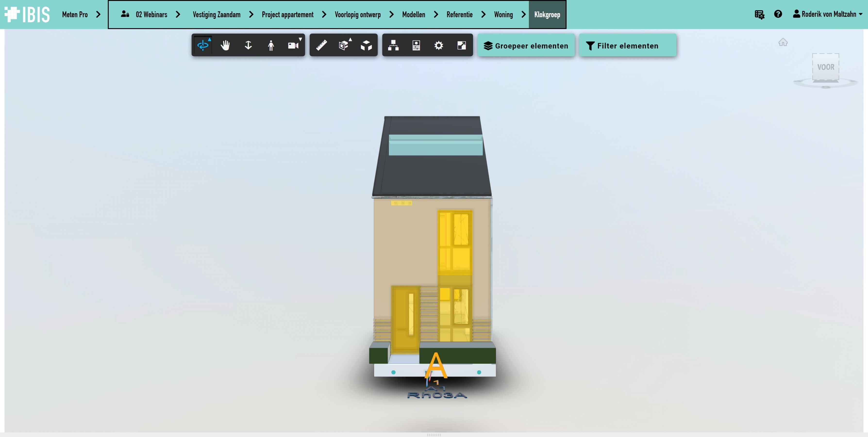Screen dimensions: 868x437
Task: Enable First Person walk mode
Action: pyautogui.click(x=271, y=45)
